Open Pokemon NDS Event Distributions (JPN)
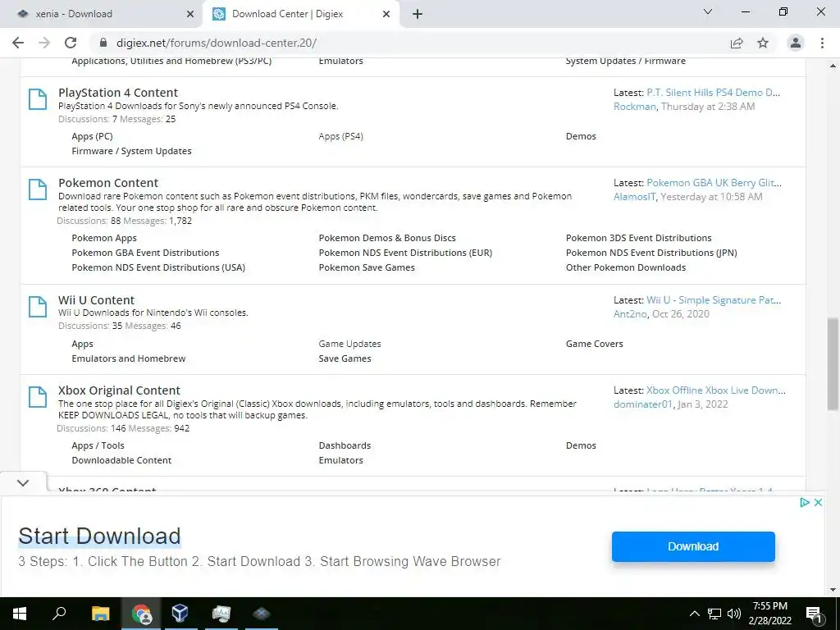This screenshot has height=630, width=840. (x=651, y=253)
